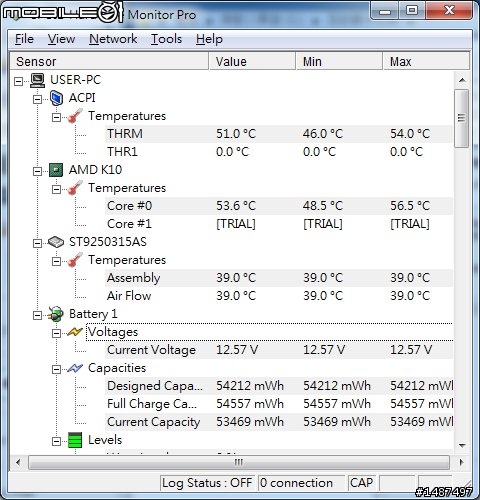
Task: Open the Tools menu
Action: click(x=166, y=39)
